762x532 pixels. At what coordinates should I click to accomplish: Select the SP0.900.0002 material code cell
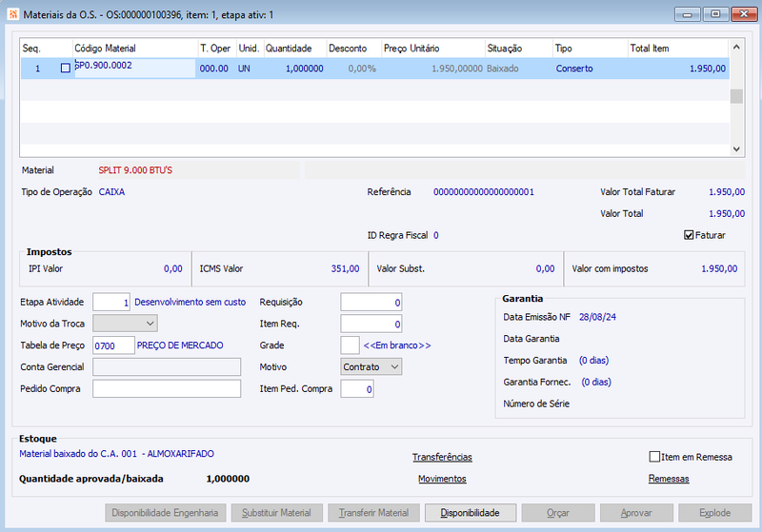coord(135,69)
